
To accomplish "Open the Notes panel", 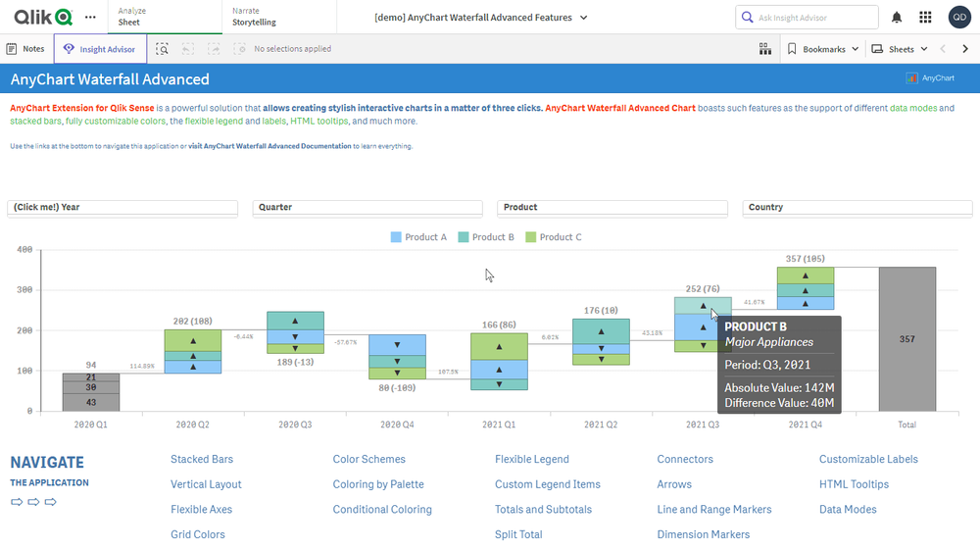I will click(25, 49).
